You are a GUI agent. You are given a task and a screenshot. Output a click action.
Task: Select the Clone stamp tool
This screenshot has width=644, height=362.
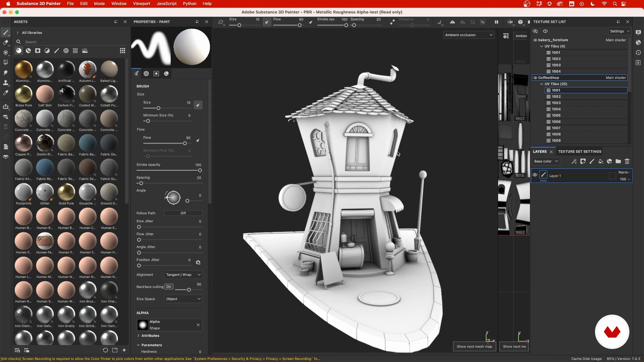coord(6,82)
